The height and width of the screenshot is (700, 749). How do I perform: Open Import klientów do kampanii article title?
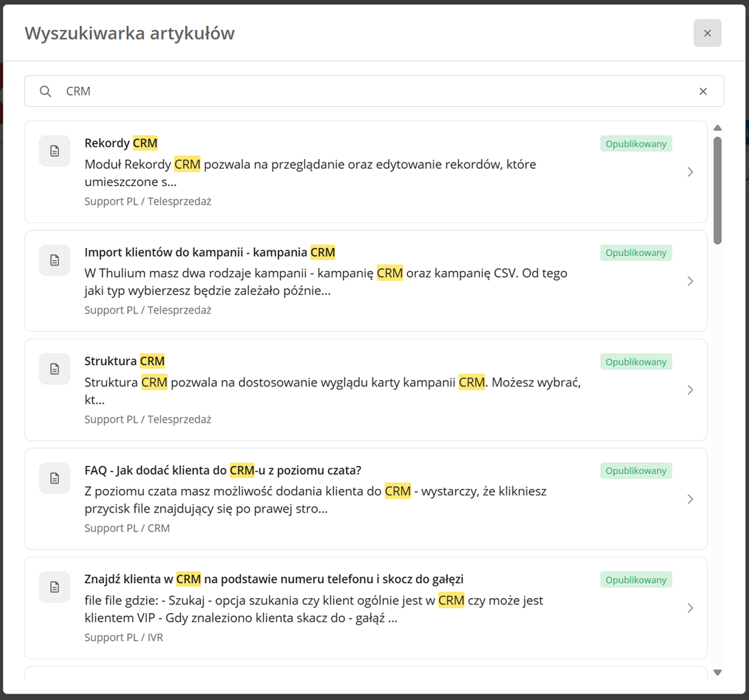pyautogui.click(x=210, y=252)
